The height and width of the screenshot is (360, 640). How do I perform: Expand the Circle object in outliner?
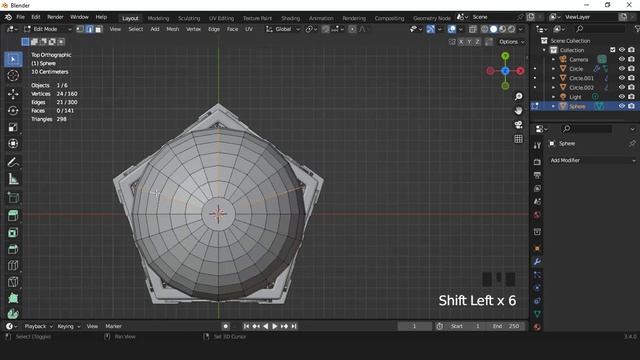[x=553, y=69]
